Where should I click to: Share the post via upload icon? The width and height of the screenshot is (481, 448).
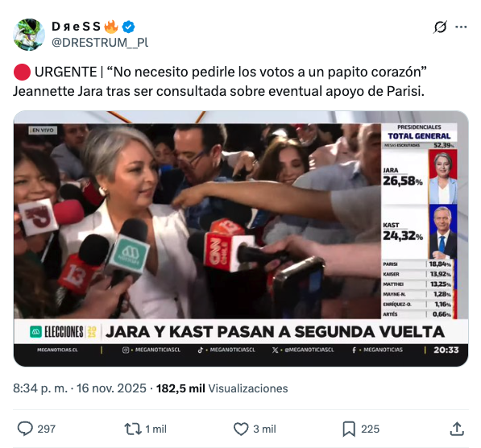tap(457, 429)
